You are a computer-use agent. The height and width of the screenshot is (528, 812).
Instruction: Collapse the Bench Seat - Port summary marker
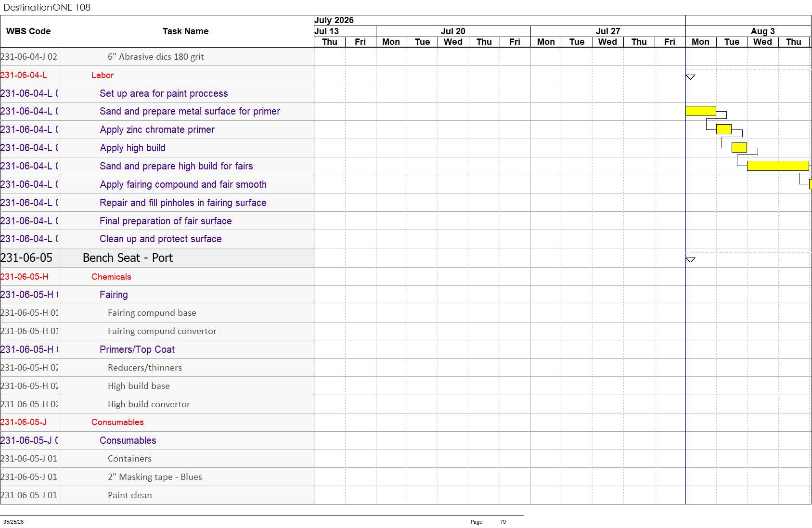pos(690,260)
